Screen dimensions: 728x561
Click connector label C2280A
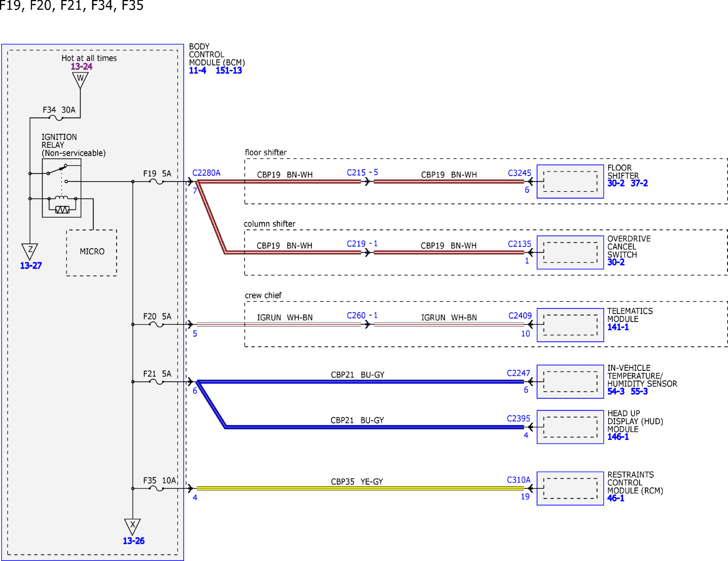point(206,173)
